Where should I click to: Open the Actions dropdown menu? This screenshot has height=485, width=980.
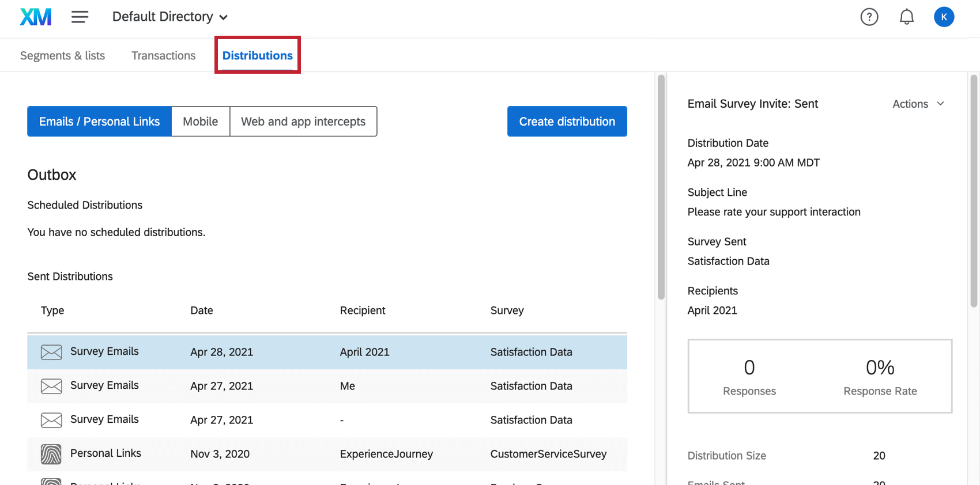[918, 104]
